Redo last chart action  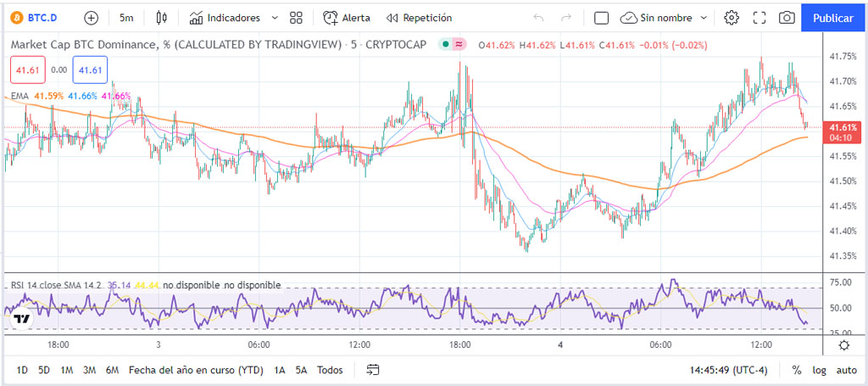565,18
